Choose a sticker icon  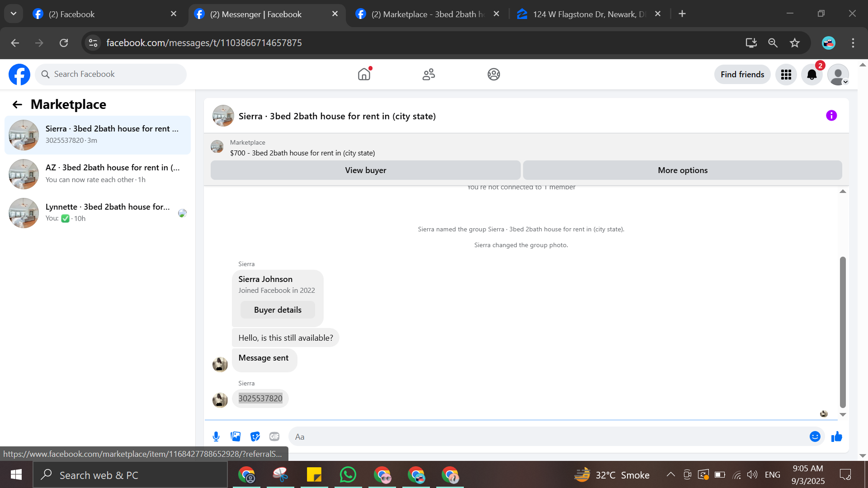[x=255, y=436]
